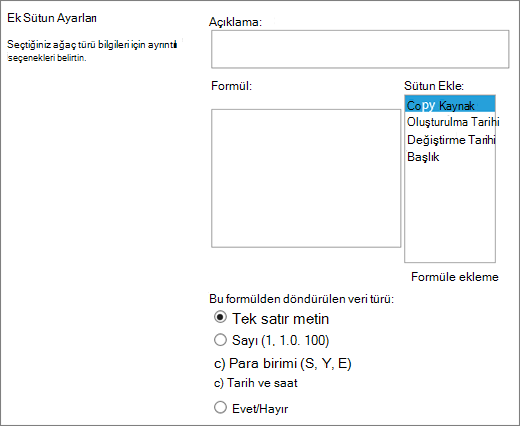Click the Formüle ekleme link

(455, 277)
